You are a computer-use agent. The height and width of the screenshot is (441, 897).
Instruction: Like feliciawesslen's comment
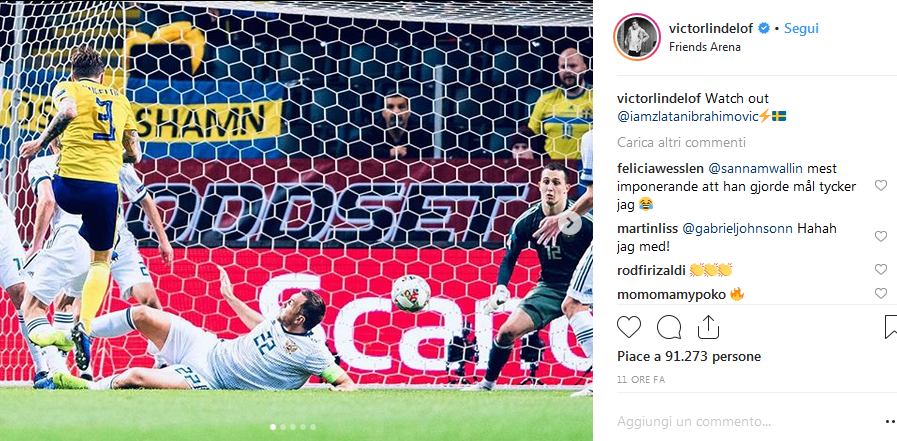[x=880, y=185]
